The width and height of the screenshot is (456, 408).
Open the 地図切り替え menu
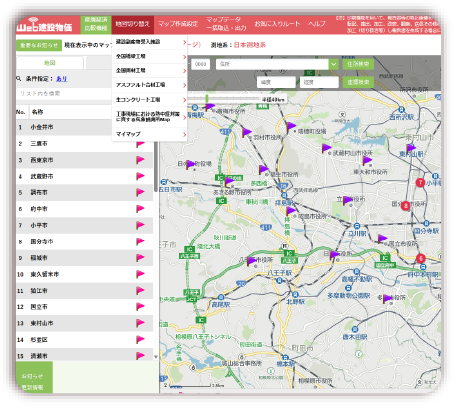pos(133,24)
